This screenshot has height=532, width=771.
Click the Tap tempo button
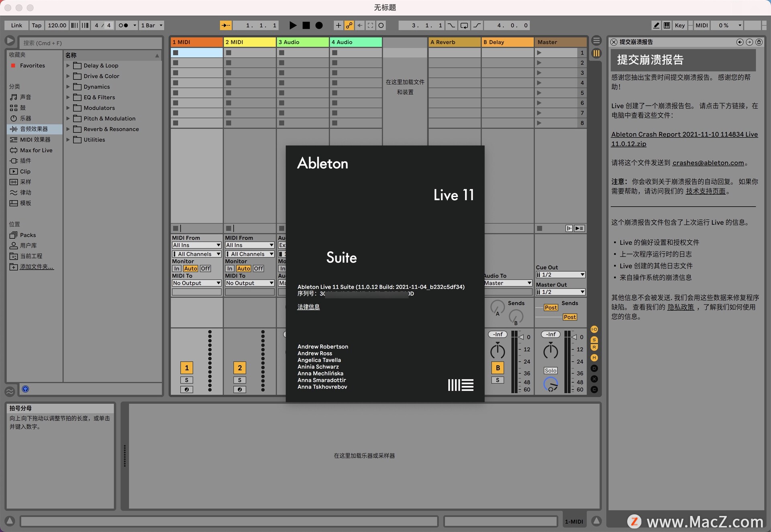click(x=37, y=25)
